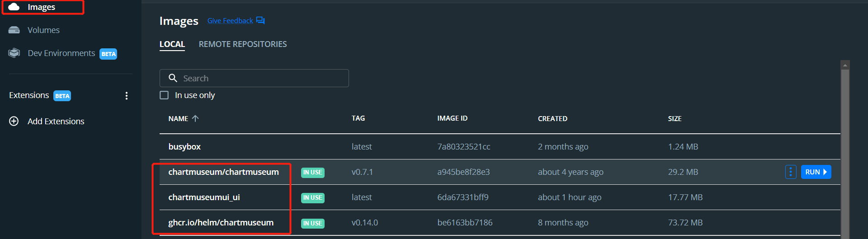This screenshot has width=868, height=239.
Task: Click the 1.24 MB size cell
Action: tap(683, 147)
